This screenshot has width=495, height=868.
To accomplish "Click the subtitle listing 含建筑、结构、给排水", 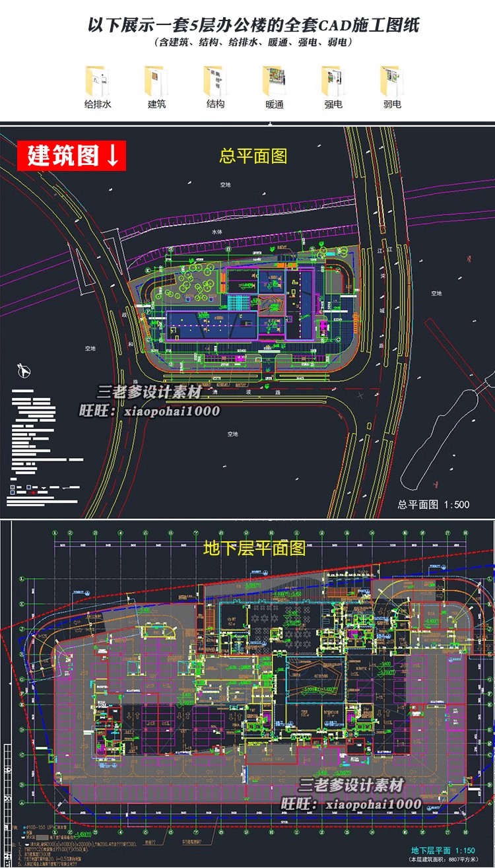I will (x=253, y=43).
